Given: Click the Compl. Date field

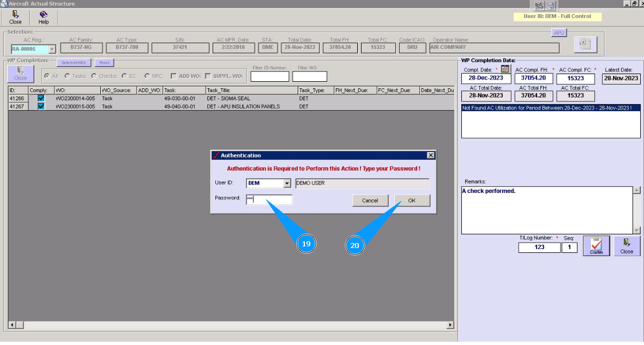Looking at the screenshot, I should (486, 78).
